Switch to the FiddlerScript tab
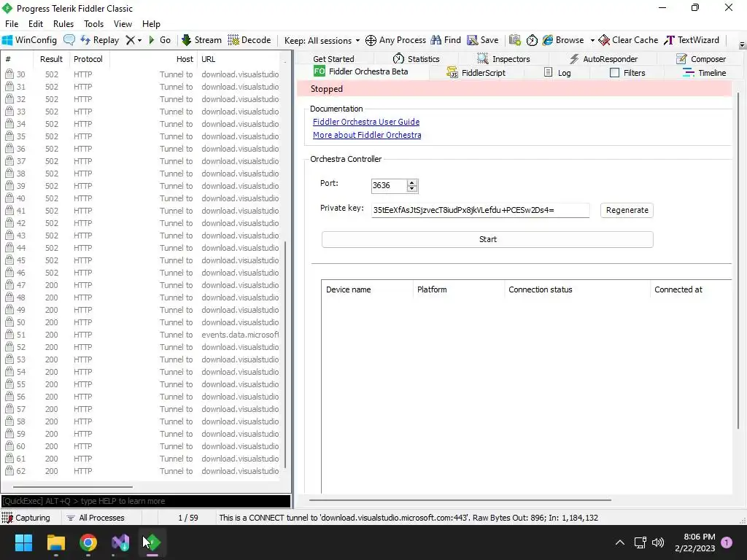Viewport: 747px width, 560px height. tap(476, 73)
